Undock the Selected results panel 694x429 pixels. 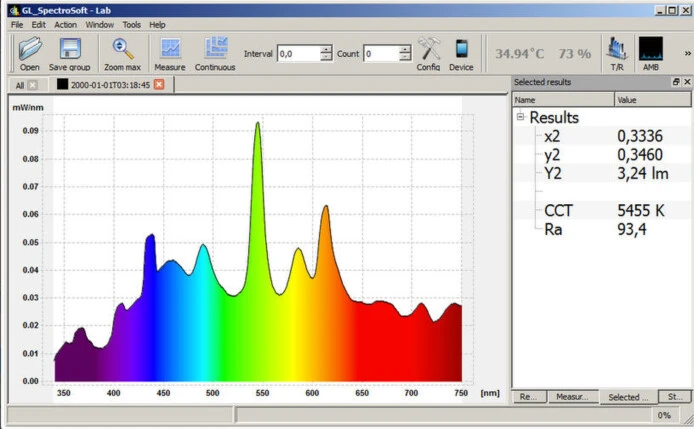pos(675,81)
